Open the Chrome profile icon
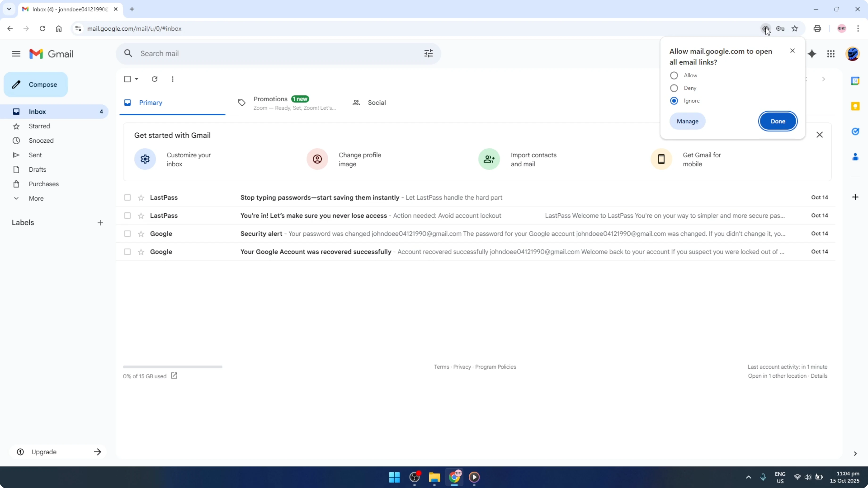Screen dimensions: 868x488 click(x=842, y=29)
